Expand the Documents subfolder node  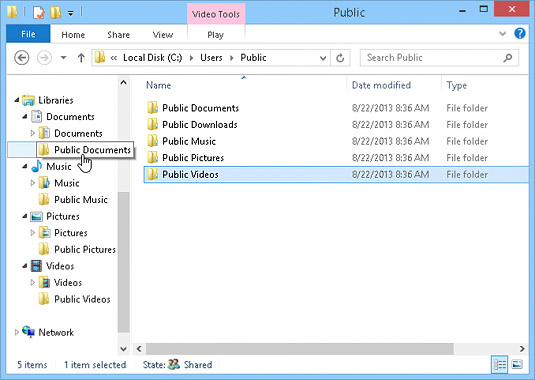(x=33, y=133)
